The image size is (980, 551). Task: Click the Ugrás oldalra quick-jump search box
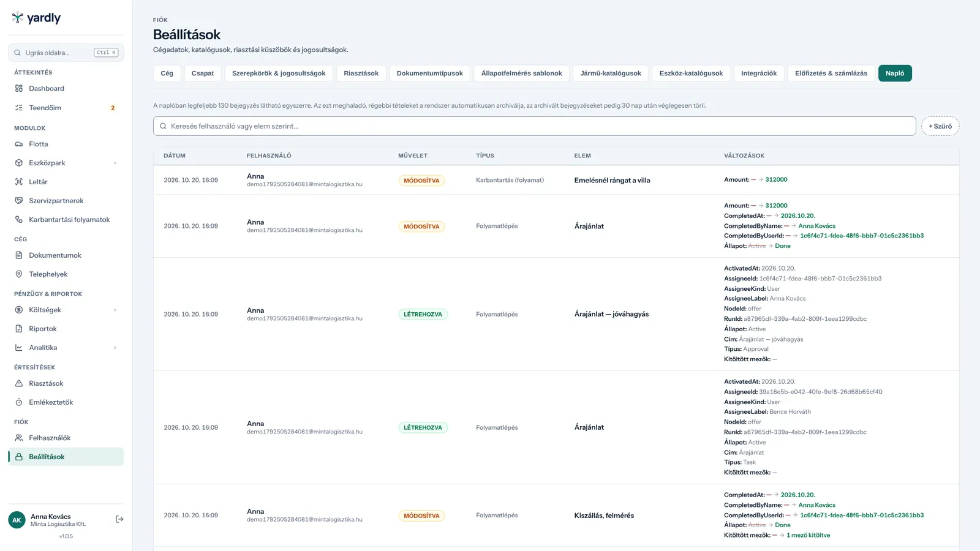[x=66, y=53]
